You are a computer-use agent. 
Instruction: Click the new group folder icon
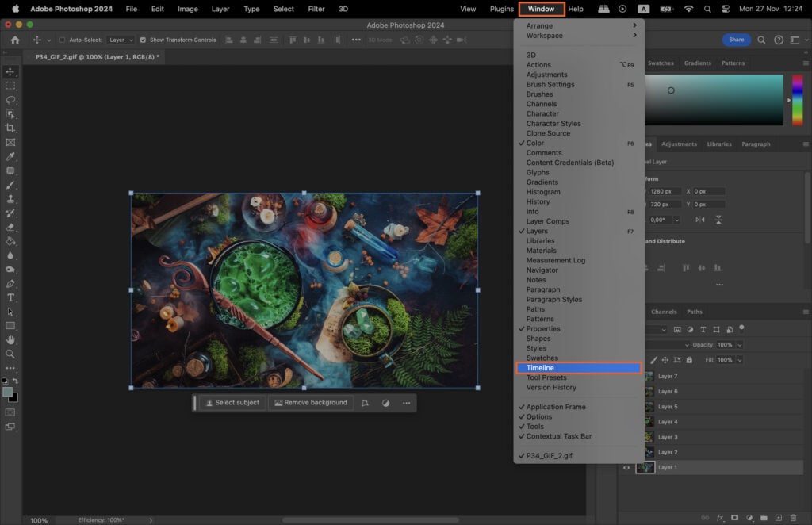[764, 517]
